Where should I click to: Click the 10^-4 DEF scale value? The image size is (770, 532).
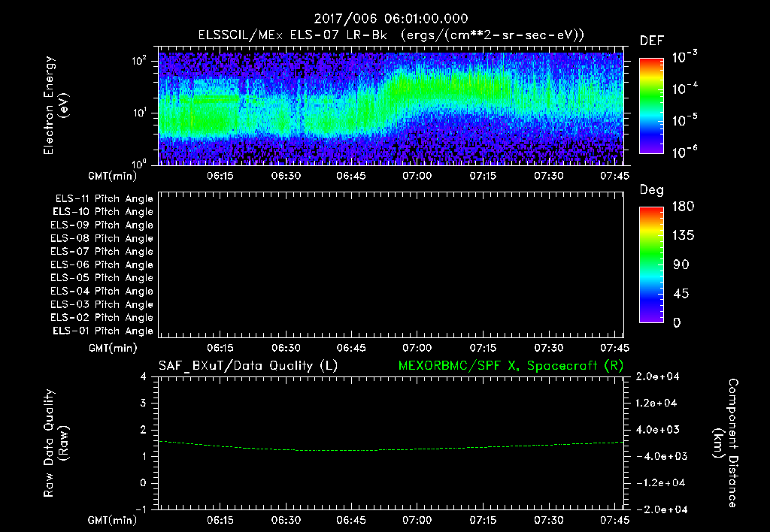pos(684,89)
